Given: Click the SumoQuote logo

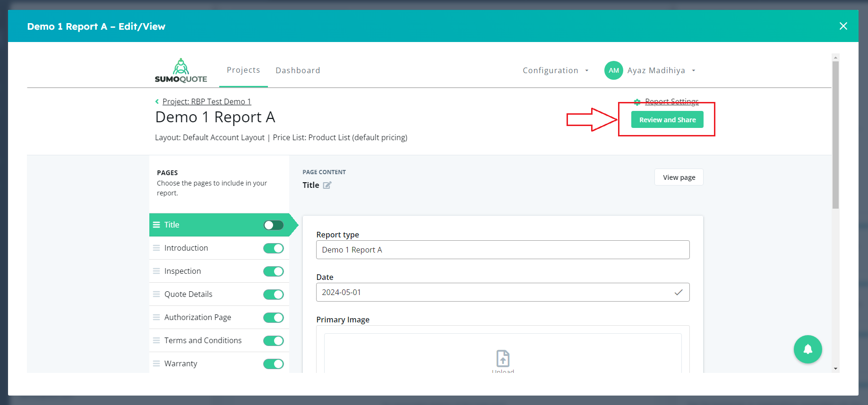Looking at the screenshot, I should [181, 70].
